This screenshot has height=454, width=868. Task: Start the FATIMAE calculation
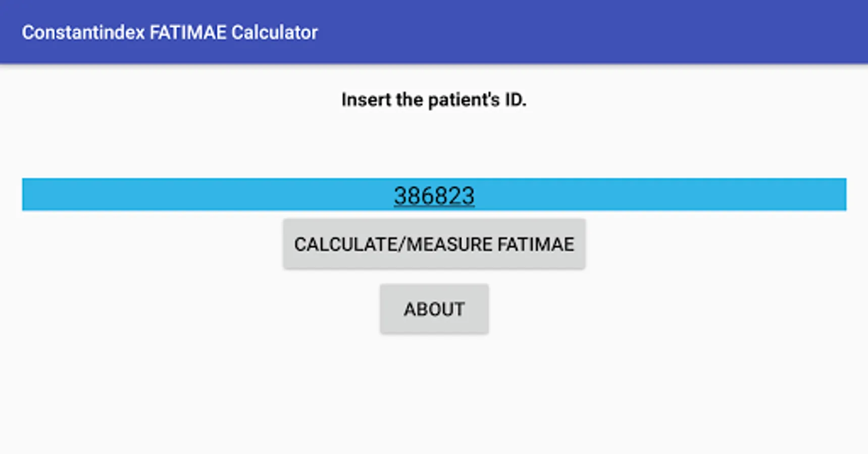(x=434, y=244)
